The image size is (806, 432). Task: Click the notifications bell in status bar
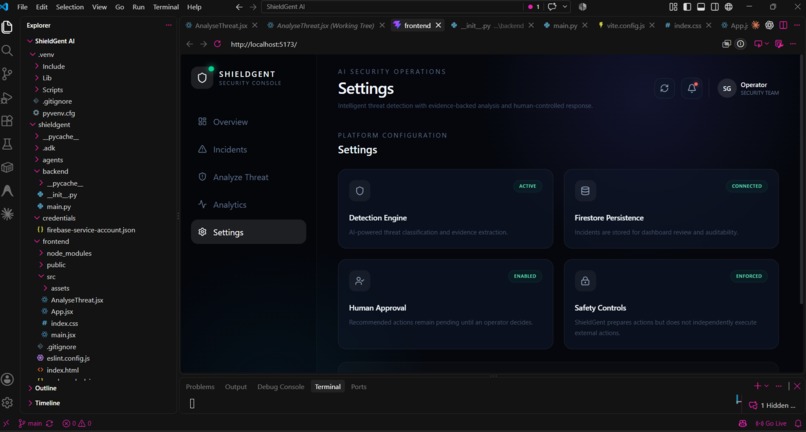798,423
